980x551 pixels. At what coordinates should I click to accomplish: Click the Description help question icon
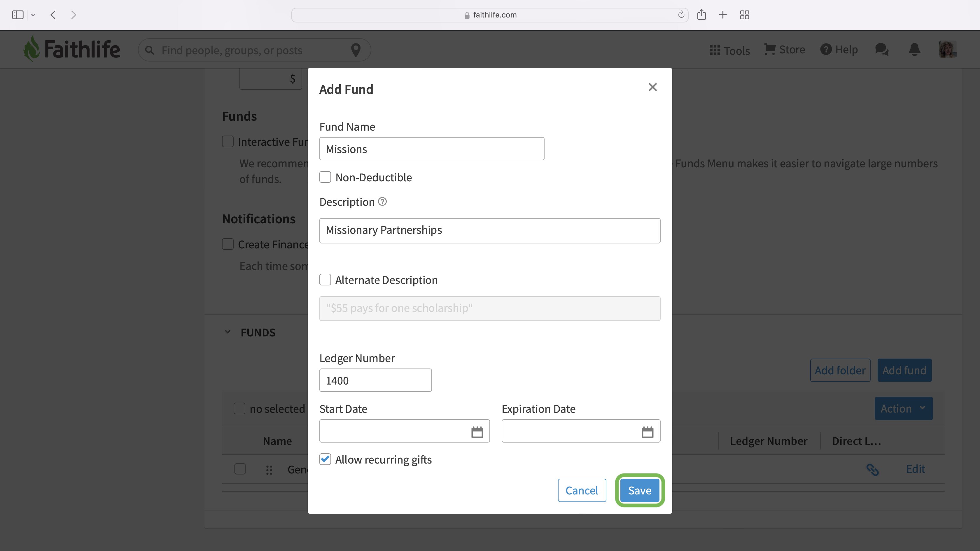tap(382, 201)
